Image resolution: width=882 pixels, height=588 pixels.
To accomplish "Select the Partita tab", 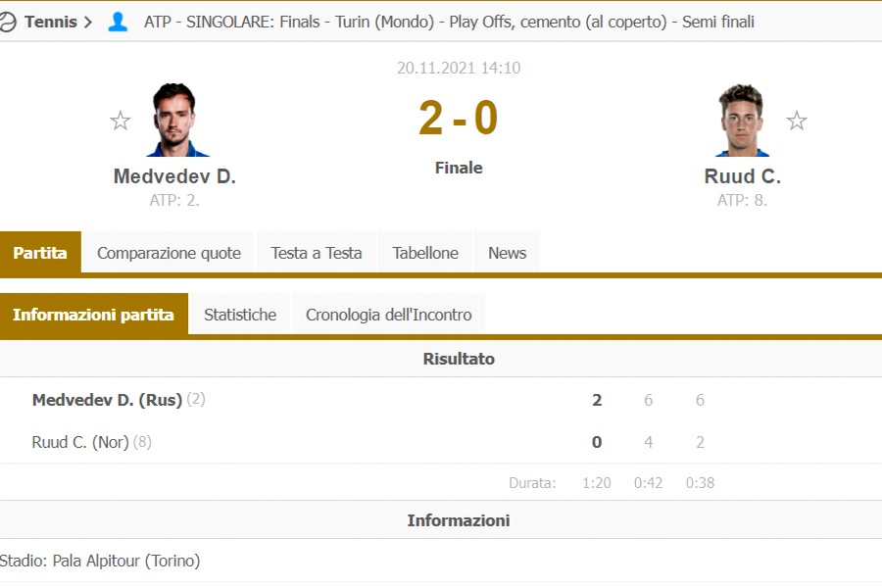I will [40, 253].
